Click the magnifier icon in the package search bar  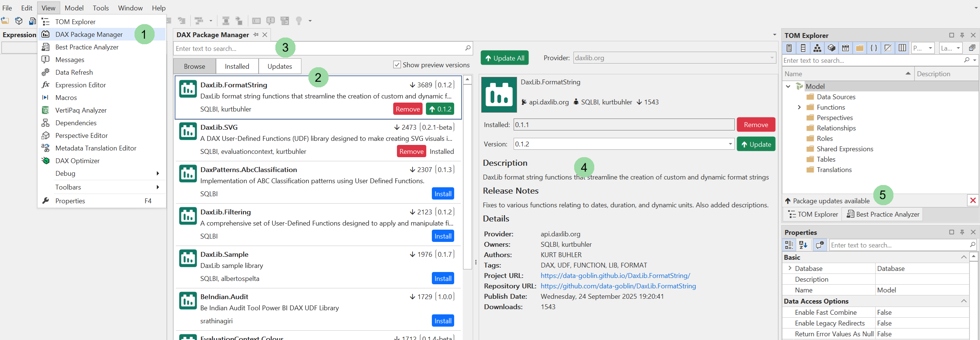(x=468, y=48)
